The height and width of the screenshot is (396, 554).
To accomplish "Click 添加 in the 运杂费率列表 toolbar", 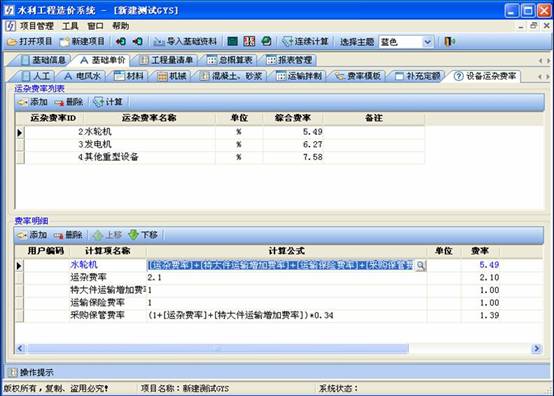I will [33, 102].
